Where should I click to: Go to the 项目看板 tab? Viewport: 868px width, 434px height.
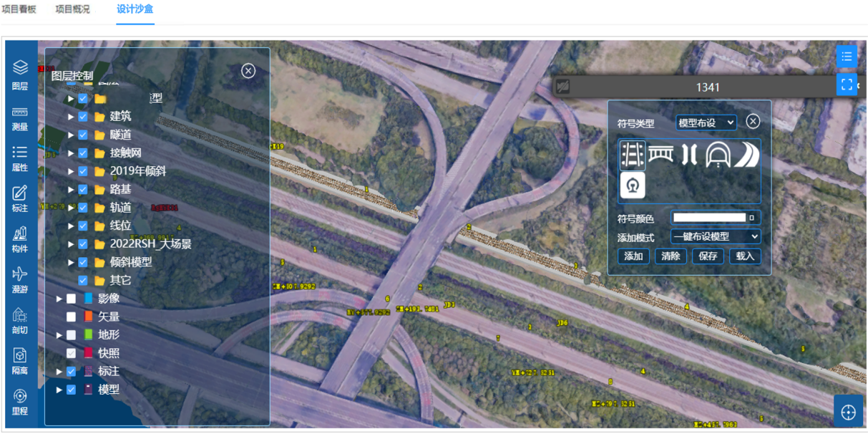19,10
